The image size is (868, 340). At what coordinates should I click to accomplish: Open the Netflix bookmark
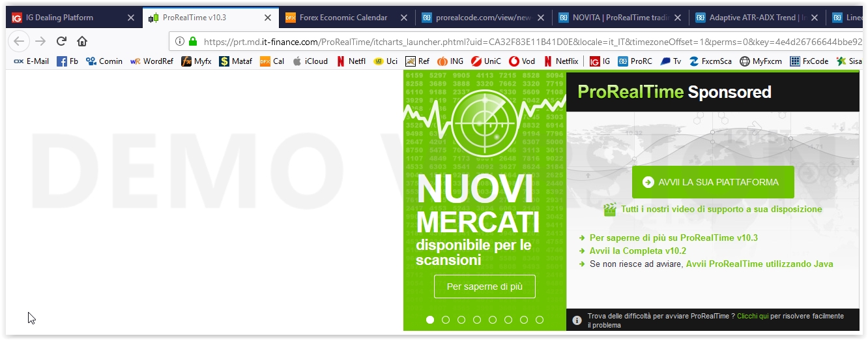pyautogui.click(x=560, y=61)
